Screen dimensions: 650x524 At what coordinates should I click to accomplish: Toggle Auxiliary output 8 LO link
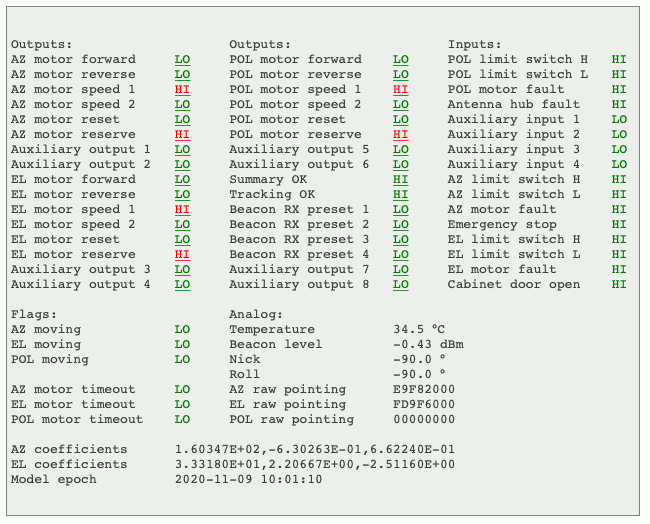(x=400, y=285)
